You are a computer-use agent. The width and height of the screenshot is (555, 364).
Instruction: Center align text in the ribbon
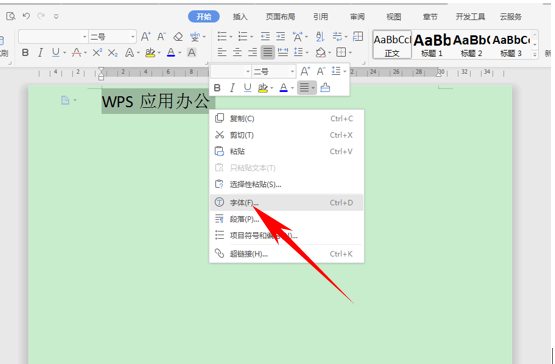(237, 53)
